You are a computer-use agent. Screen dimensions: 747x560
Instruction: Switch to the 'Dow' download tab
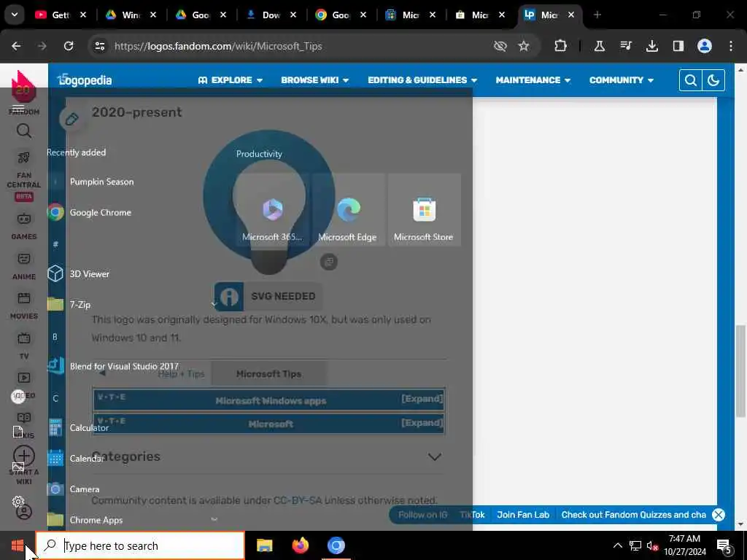point(271,15)
